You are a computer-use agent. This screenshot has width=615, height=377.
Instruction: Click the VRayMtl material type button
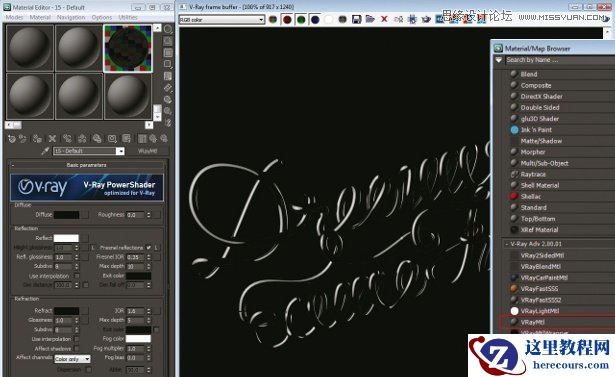(148, 151)
